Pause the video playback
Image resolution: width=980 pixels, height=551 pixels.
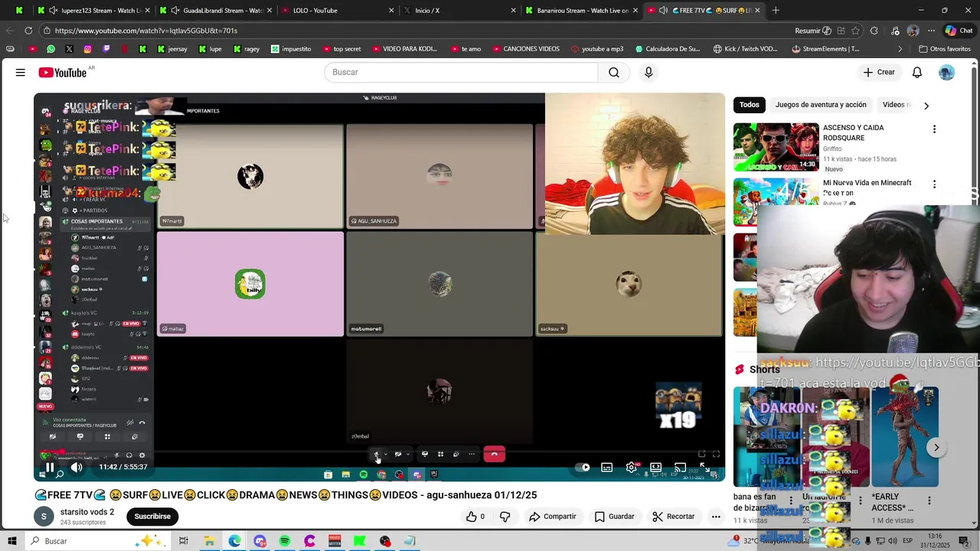[50, 467]
